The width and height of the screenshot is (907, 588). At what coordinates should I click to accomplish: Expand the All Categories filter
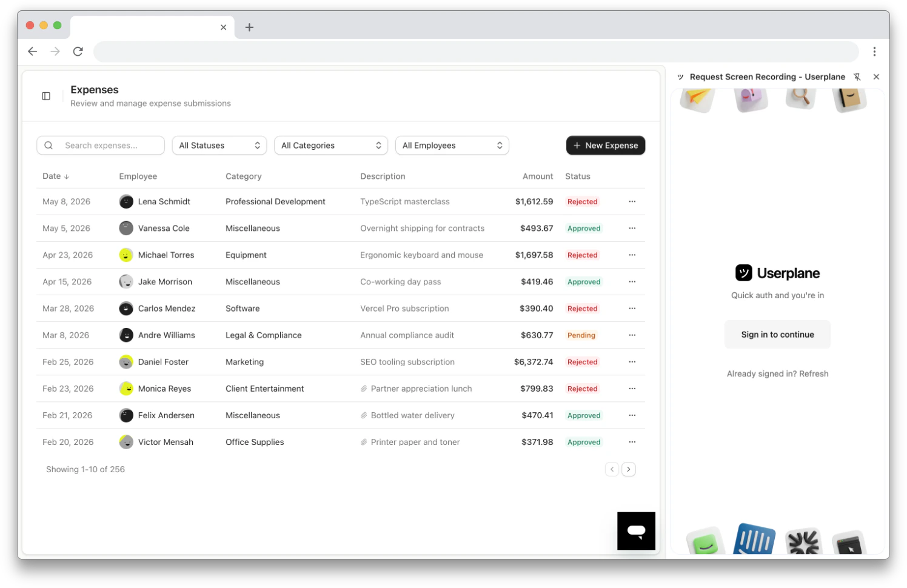331,145
